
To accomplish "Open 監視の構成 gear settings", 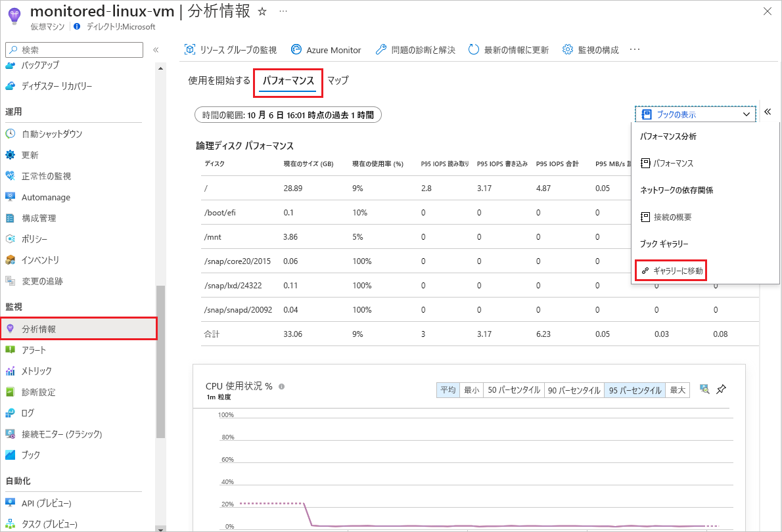I will click(590, 50).
